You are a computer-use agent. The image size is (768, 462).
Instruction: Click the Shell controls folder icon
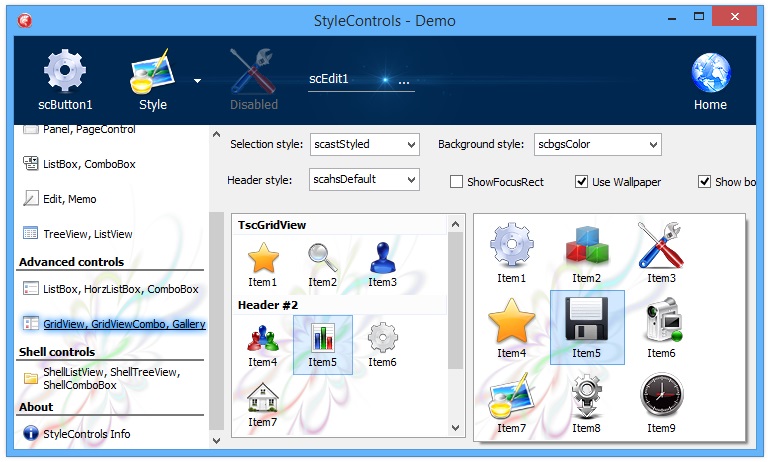tap(31, 378)
